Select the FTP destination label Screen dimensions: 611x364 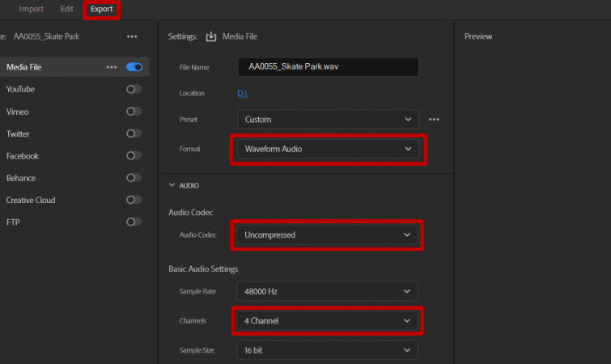(13, 222)
